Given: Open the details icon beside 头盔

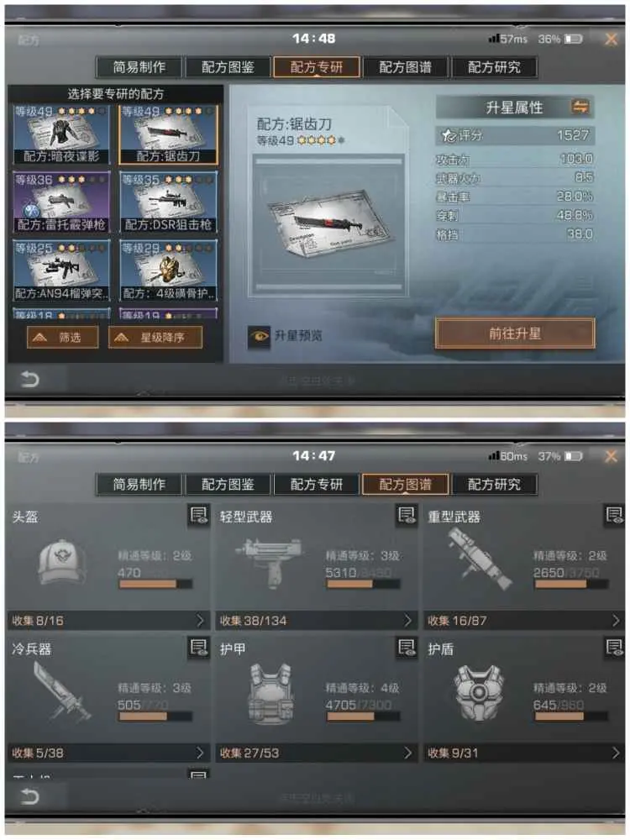Looking at the screenshot, I should (x=199, y=515).
